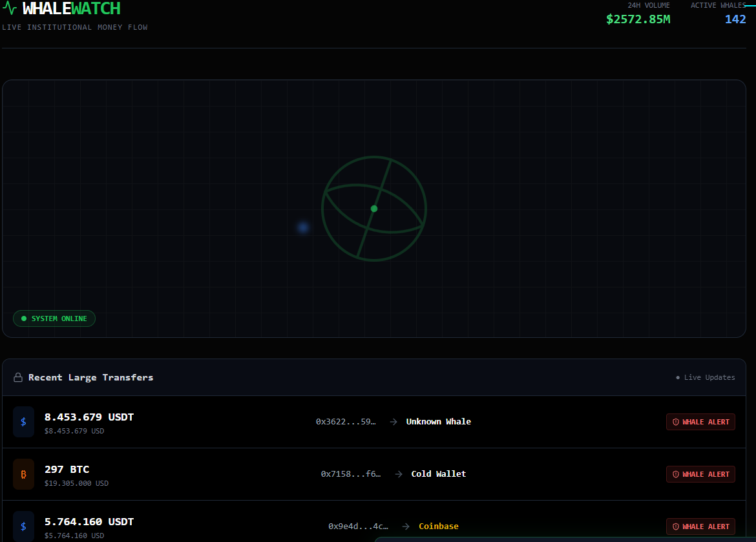Click the Bitcoin icon on the 297 BTC transfer
756x542 pixels.
click(x=23, y=474)
